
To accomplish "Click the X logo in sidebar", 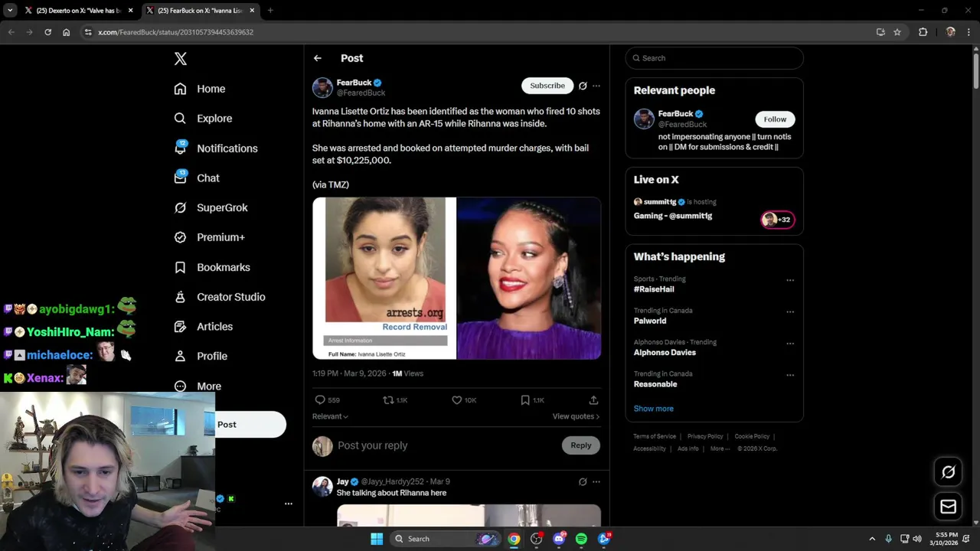I will (x=181, y=59).
